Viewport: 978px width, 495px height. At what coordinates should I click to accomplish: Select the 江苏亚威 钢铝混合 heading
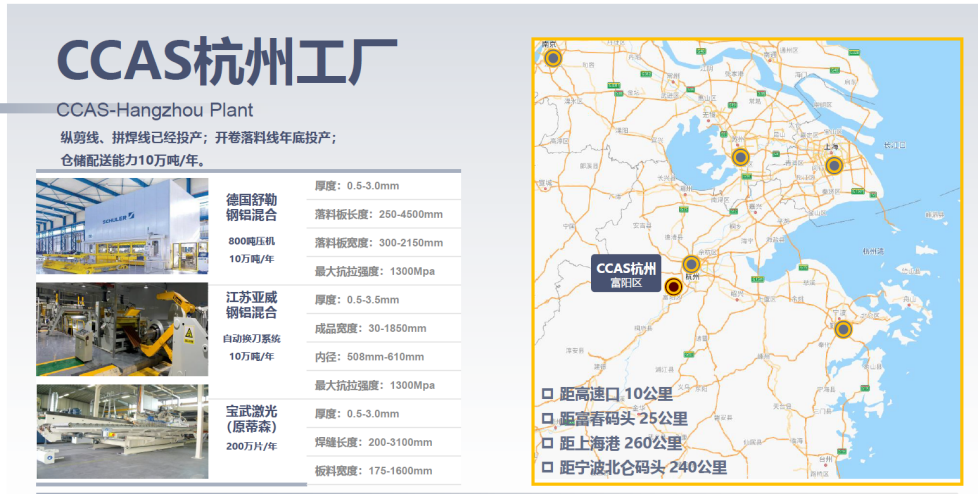[x=251, y=305]
